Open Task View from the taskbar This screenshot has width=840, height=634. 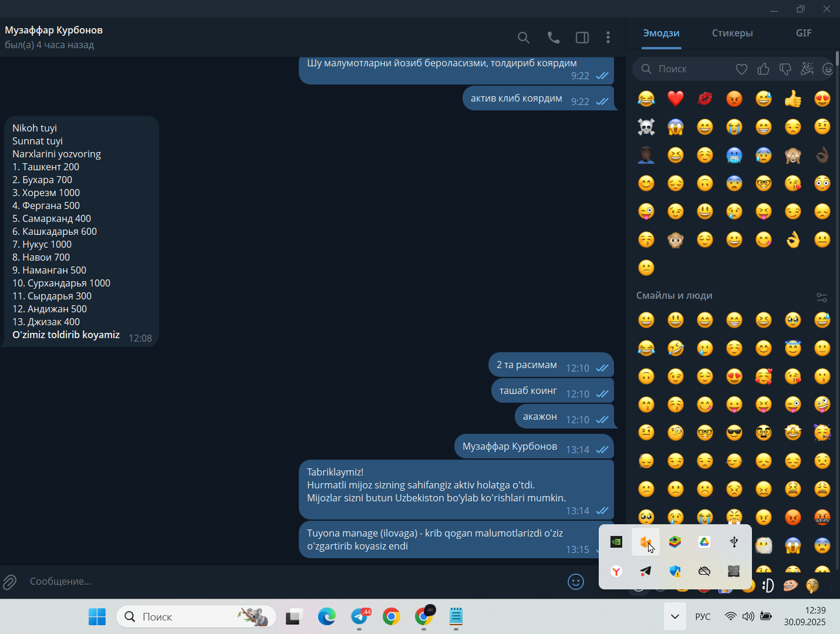(294, 616)
